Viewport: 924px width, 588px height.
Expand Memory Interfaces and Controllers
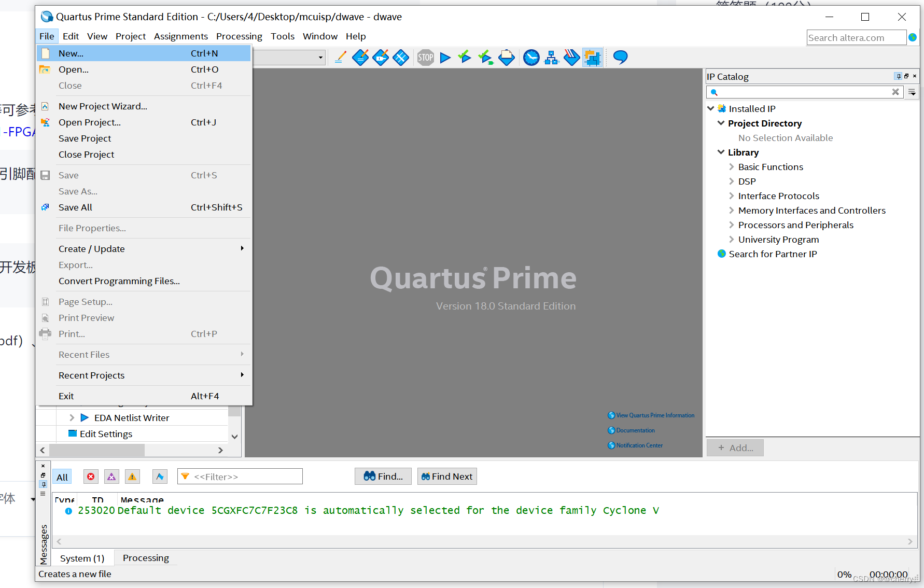(732, 210)
